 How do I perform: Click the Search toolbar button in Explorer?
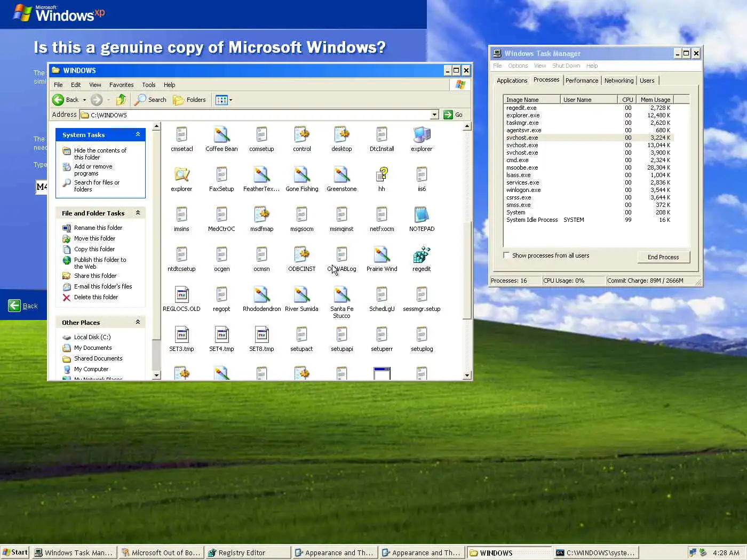150,100
